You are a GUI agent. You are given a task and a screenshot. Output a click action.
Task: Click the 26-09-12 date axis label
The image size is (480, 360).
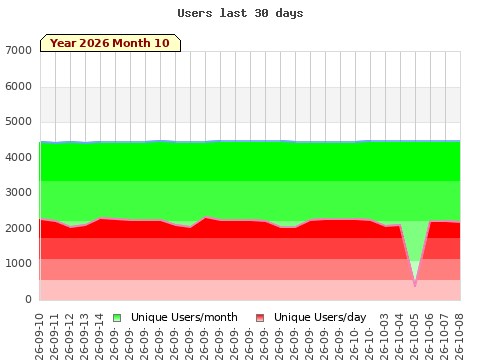pyautogui.click(x=69, y=336)
